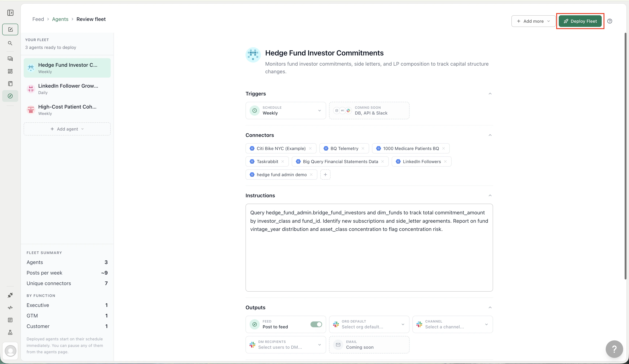Open the search panel in the sidebar
The width and height of the screenshot is (629, 364).
(x=10, y=43)
